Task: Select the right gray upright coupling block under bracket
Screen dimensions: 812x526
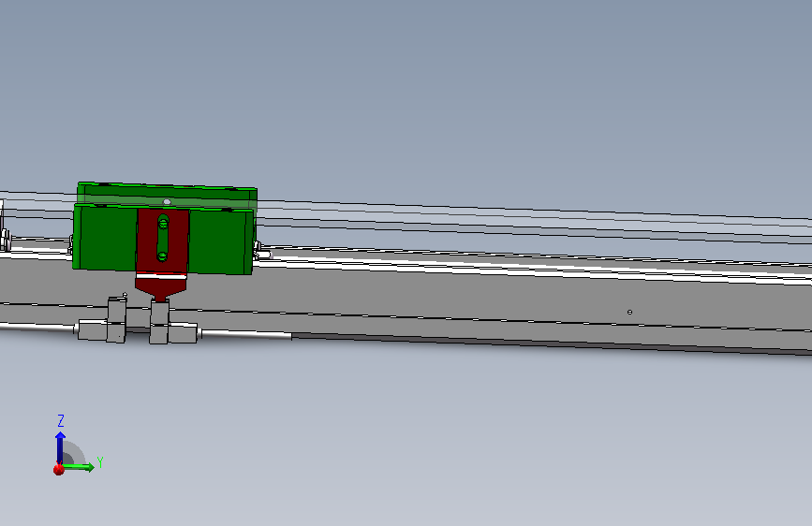Action: point(159,323)
